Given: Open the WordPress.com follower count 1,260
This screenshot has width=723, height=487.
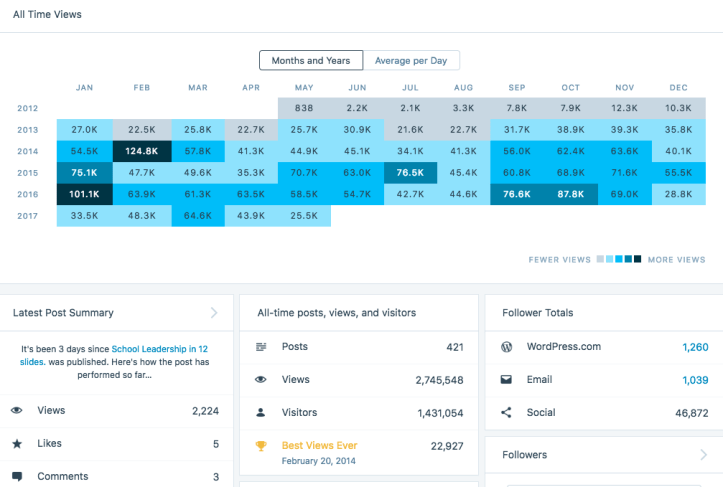Looking at the screenshot, I should tap(694, 347).
